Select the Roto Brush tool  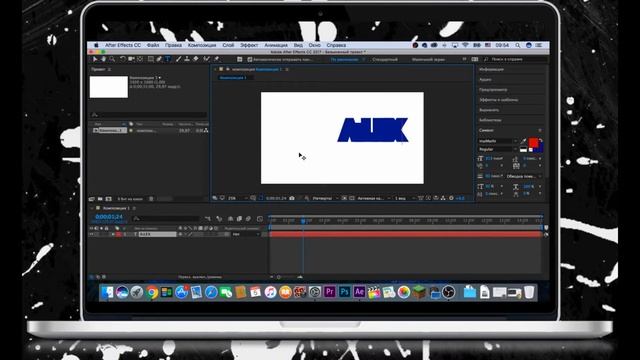coord(207,59)
